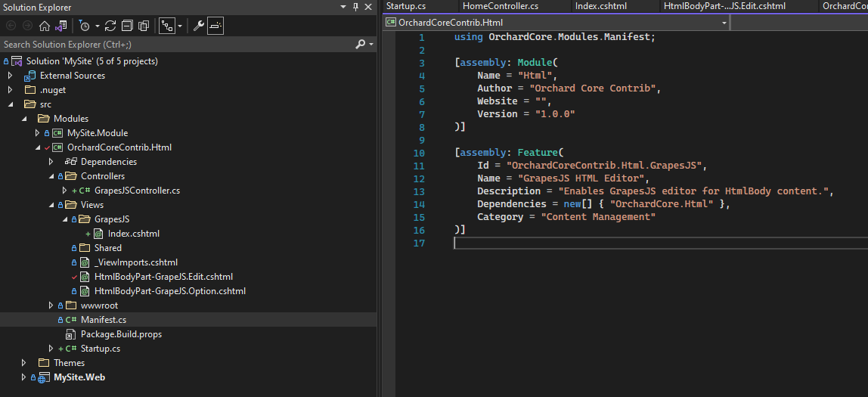The image size is (868, 397).
Task: Click in Search Solution Explorer field
Action: [177, 45]
